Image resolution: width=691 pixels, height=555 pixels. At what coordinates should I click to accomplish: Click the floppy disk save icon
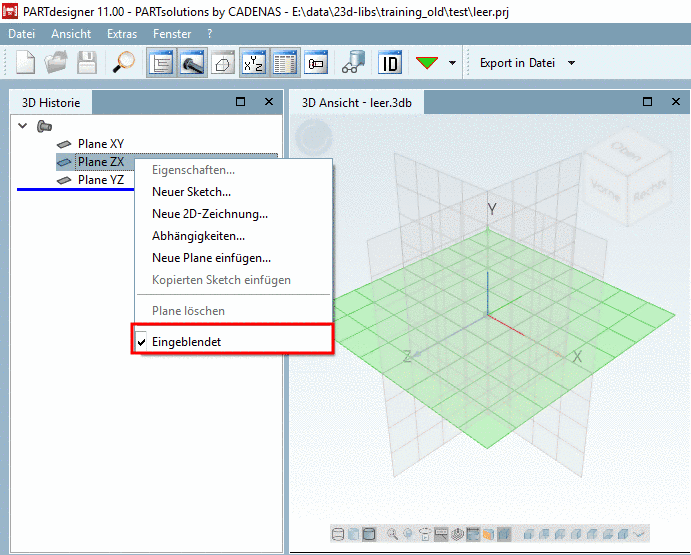point(87,63)
